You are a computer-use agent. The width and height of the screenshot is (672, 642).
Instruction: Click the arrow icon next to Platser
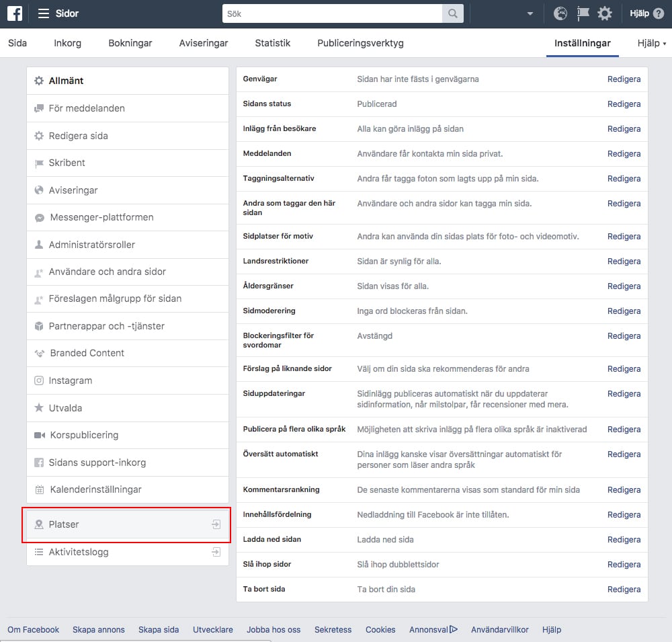pos(216,524)
